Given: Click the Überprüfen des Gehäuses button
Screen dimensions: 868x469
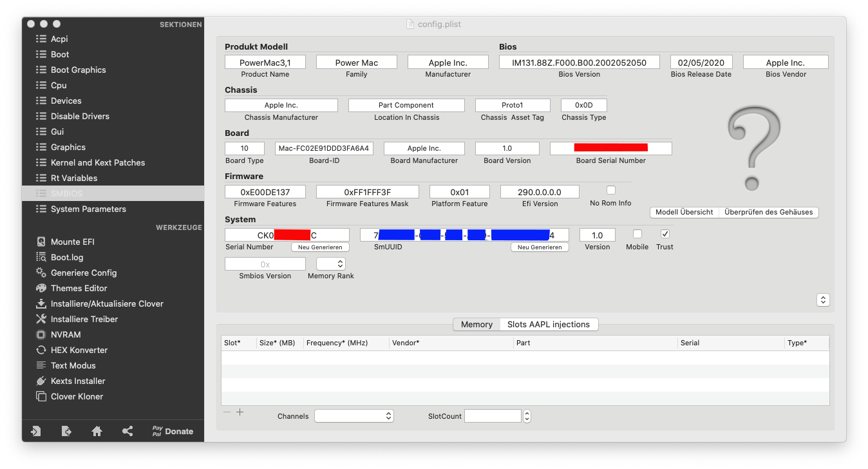Looking at the screenshot, I should [769, 212].
